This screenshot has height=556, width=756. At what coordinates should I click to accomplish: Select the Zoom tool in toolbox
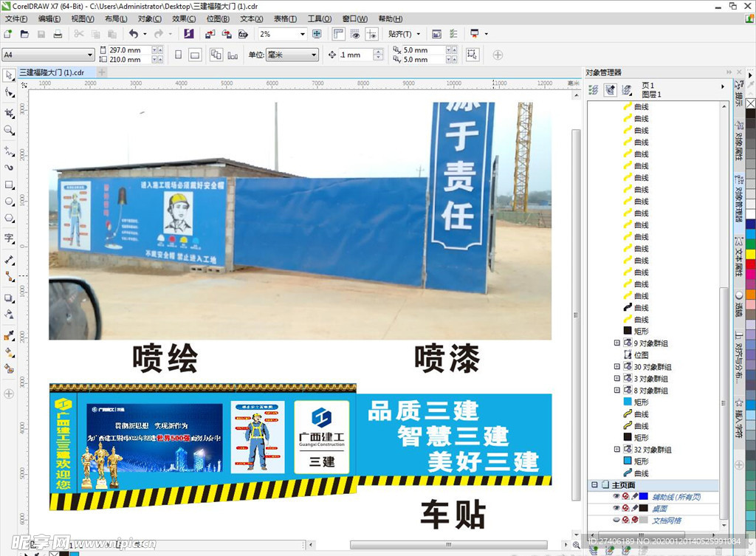9,130
